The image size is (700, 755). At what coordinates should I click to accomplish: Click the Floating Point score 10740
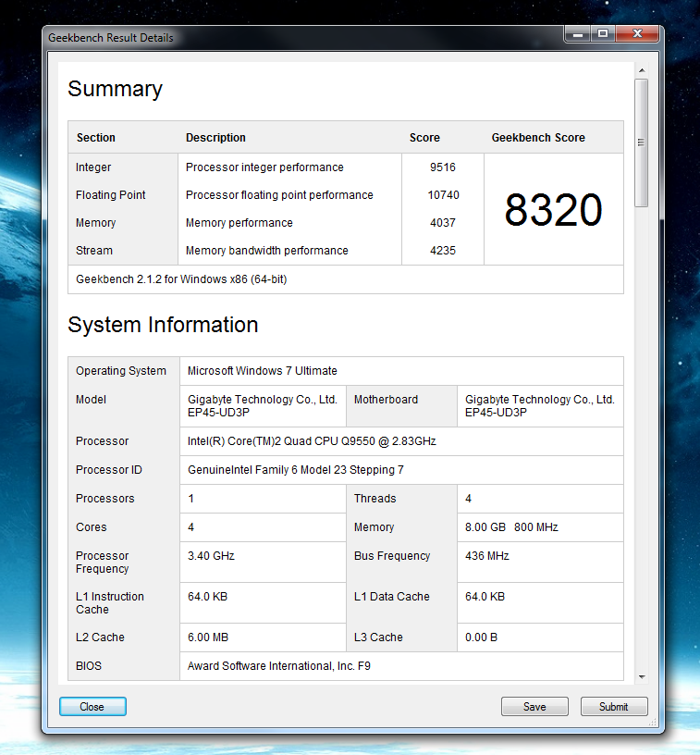pos(443,195)
